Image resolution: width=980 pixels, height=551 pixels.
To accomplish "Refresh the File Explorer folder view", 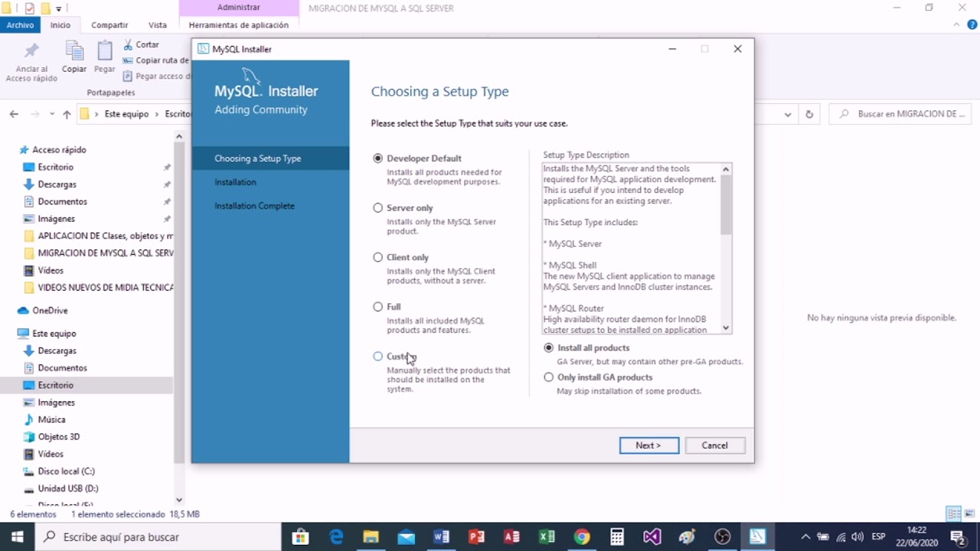I will 809,115.
